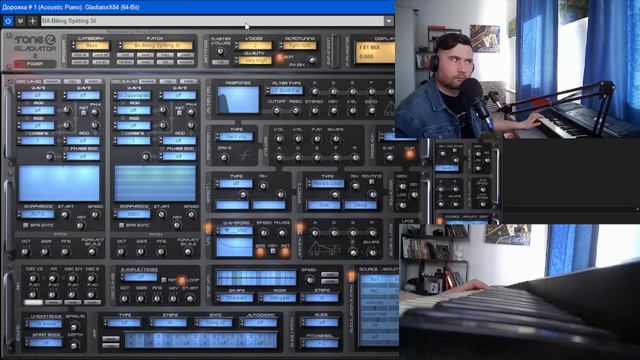Click the LFO Phase knob
640x360 pixels.
[x=282, y=233]
